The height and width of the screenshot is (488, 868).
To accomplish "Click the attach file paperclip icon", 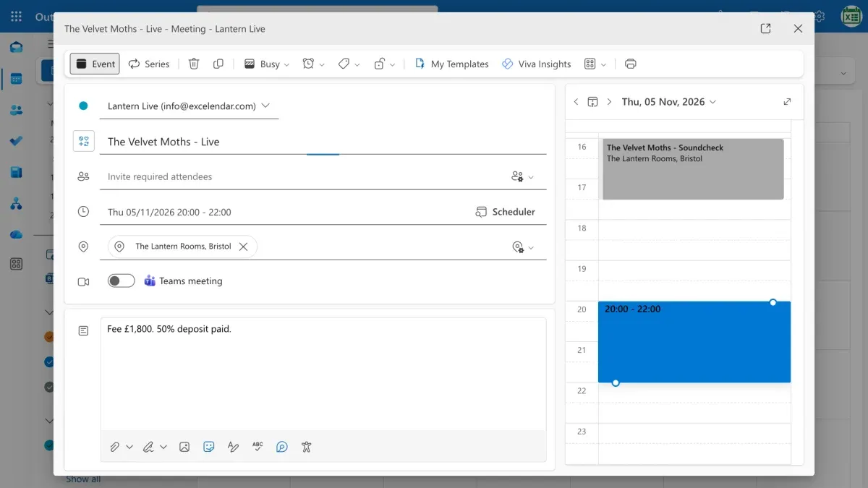I will pos(114,447).
